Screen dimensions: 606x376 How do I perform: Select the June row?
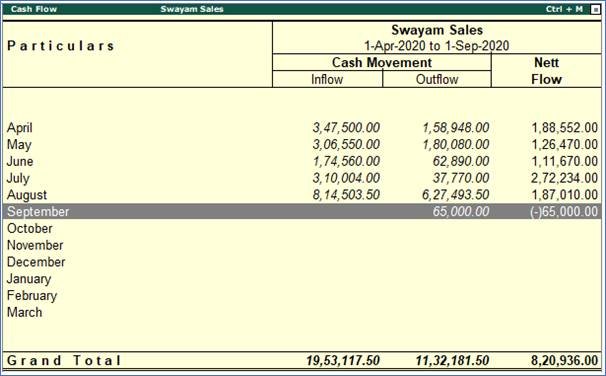pos(302,161)
